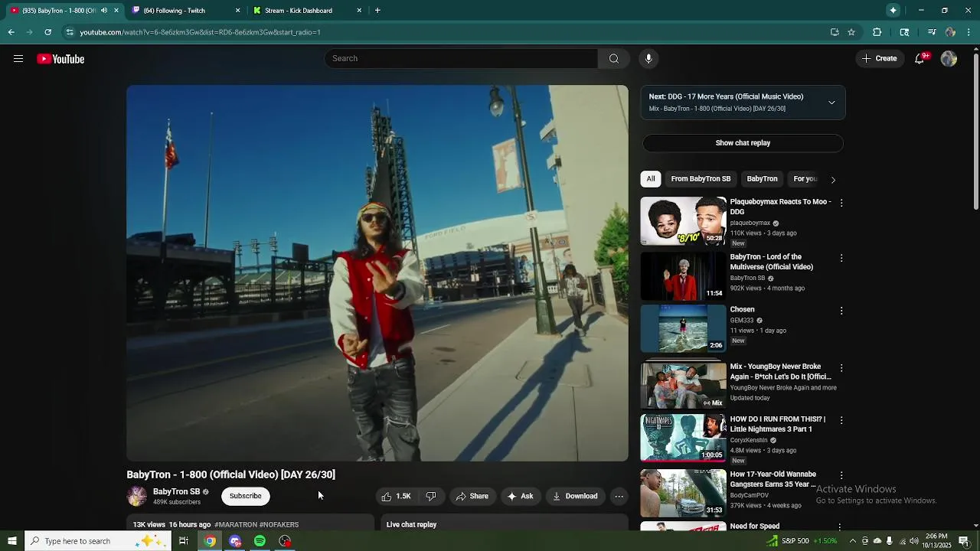Image resolution: width=980 pixels, height=551 pixels.
Task: Go back in browser history
Action: [11, 32]
